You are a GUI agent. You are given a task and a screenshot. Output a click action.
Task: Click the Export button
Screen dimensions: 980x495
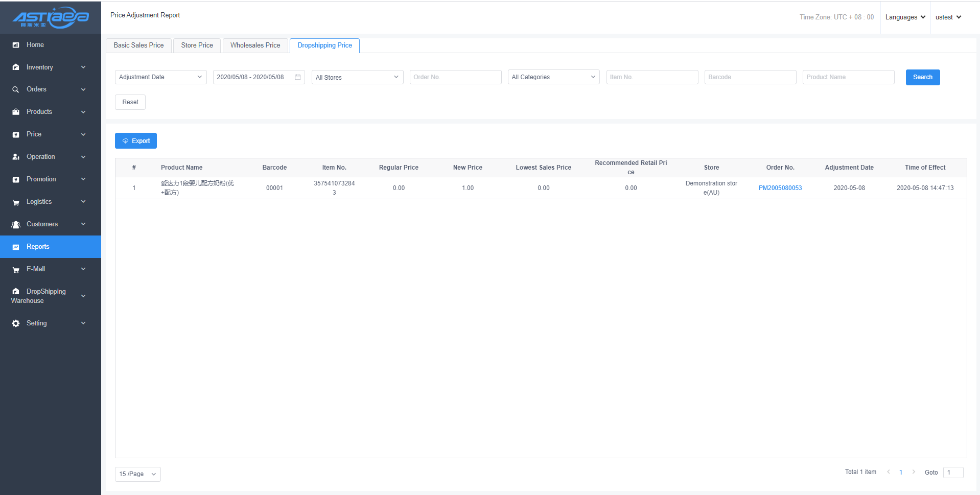pos(136,141)
